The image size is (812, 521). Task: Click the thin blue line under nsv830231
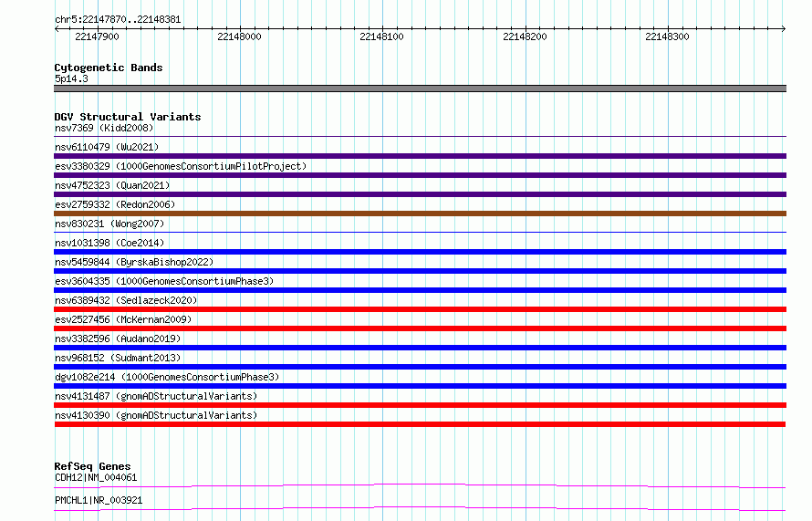(x=420, y=233)
